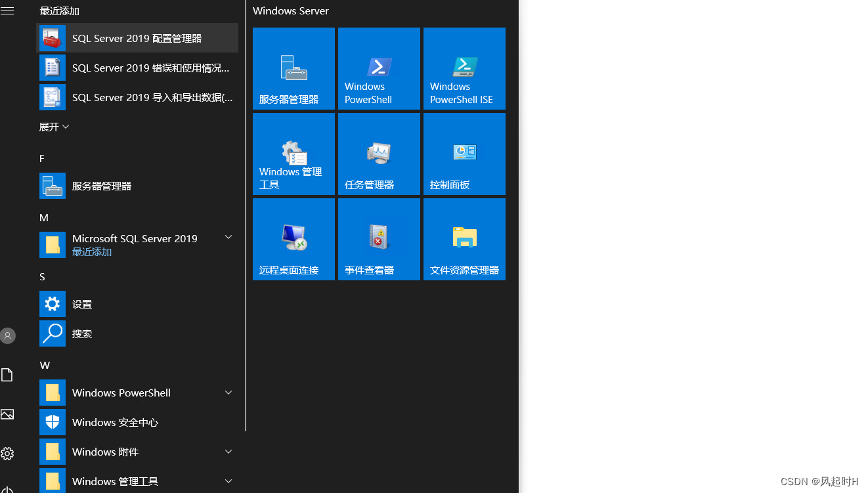Open the user account icon in sidebar
The image size is (868, 493).
(x=7, y=335)
